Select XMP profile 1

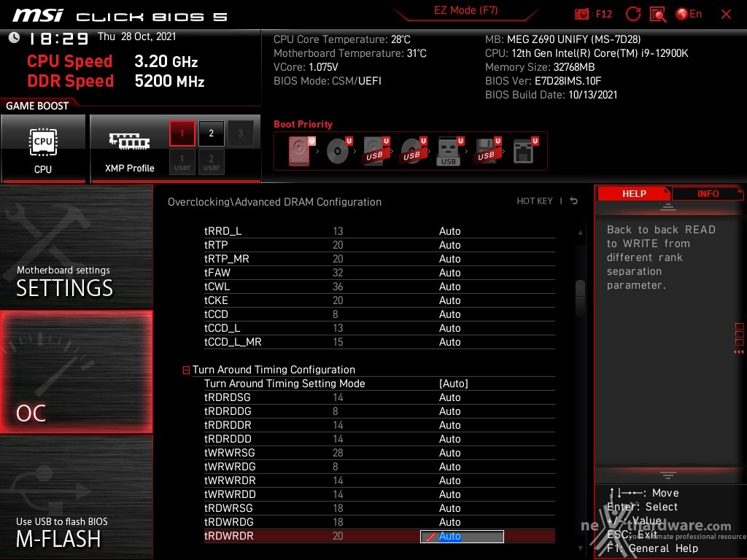(x=182, y=133)
